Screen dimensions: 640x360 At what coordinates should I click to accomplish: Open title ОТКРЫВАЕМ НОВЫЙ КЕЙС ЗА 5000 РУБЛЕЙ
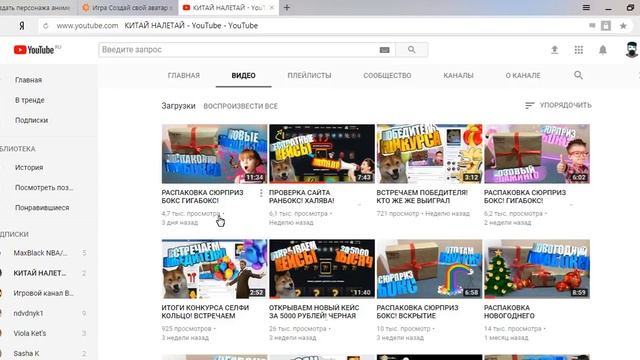[314, 312]
